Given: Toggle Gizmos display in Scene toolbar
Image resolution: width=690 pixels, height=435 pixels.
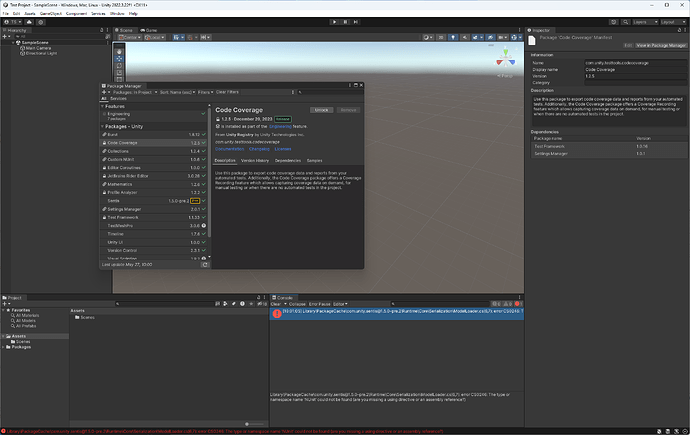Looking at the screenshot, I should coord(514,37).
